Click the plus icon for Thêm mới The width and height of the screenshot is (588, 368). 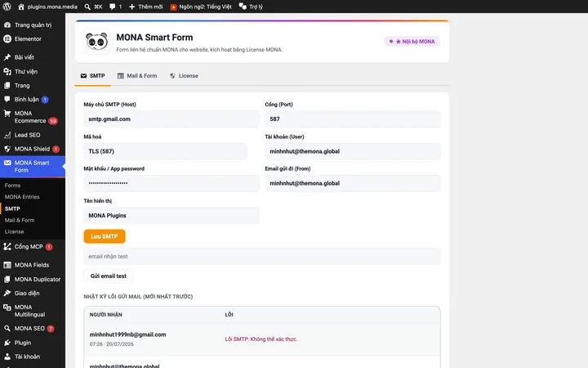tap(131, 7)
